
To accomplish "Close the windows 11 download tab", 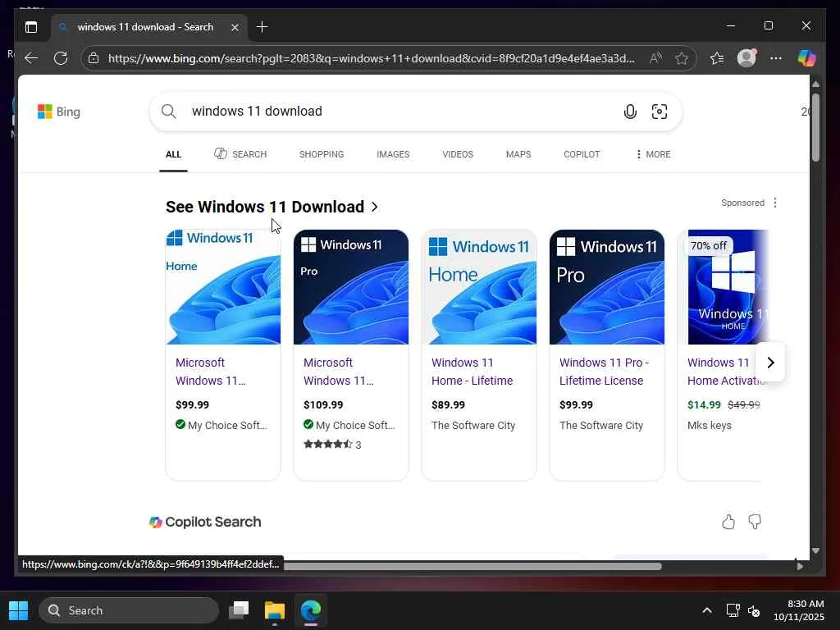I will pos(235,27).
